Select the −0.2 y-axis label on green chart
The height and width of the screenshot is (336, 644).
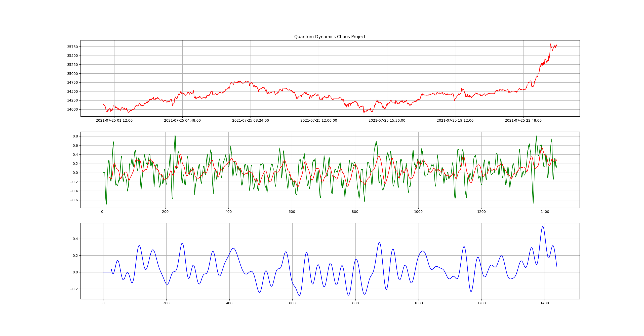tap(74, 182)
